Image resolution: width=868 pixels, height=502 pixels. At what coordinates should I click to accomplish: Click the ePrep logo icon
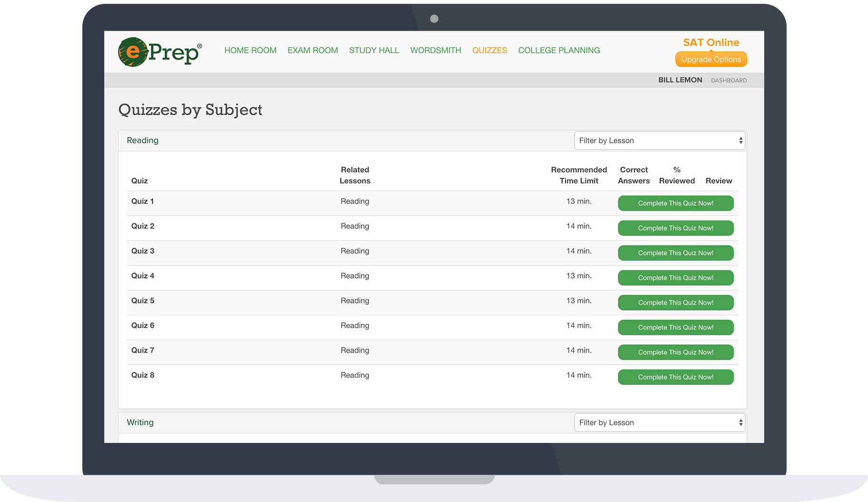160,52
